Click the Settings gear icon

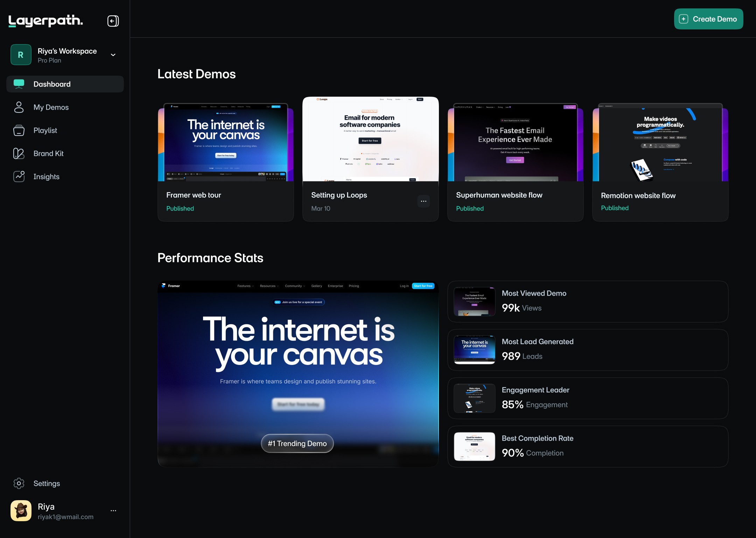coord(19,483)
